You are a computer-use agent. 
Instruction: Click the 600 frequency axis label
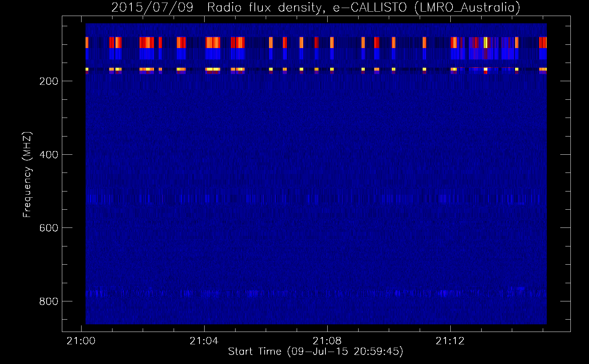tap(49, 228)
